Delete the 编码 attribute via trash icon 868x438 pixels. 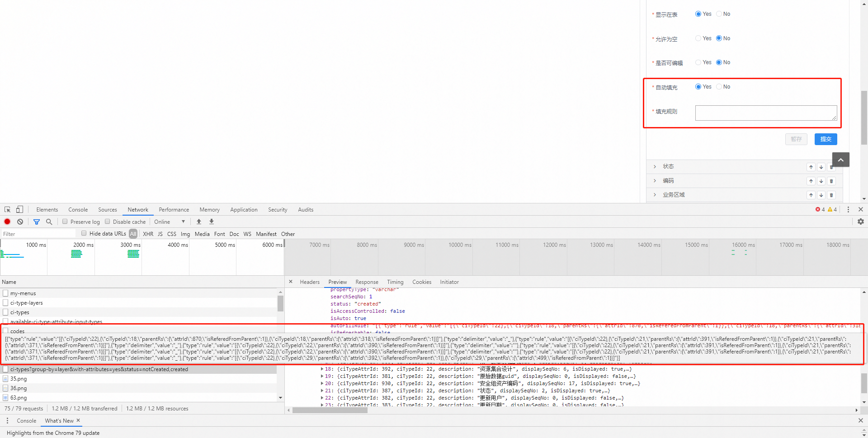coord(831,181)
